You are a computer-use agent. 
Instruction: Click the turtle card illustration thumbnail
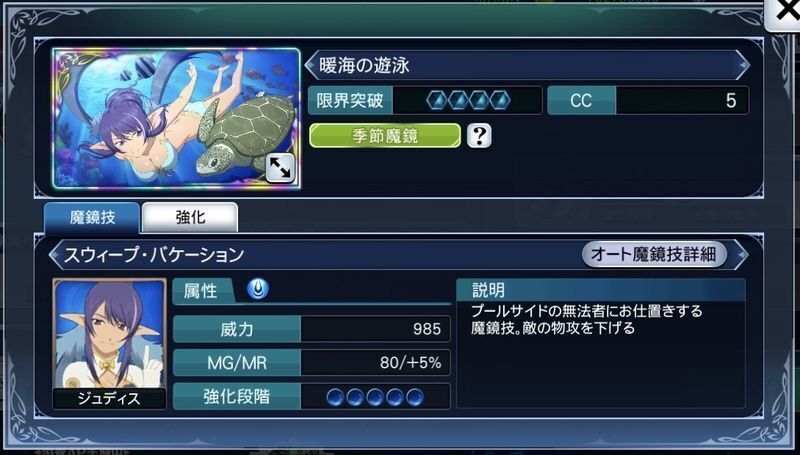pyautogui.click(x=176, y=118)
